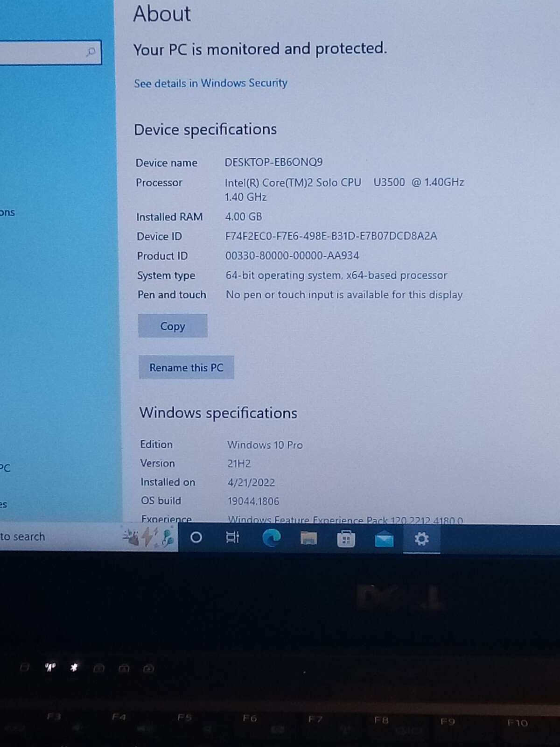Click the About page title
560x747 pixels.
point(162,13)
